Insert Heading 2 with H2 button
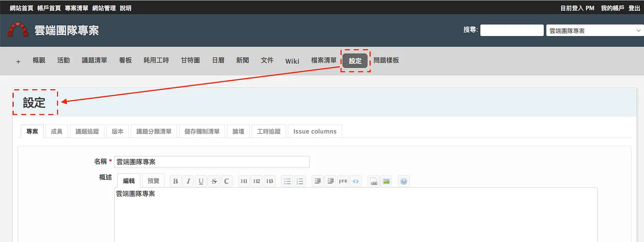Viewport: 644px width, 242px height. coord(257,181)
